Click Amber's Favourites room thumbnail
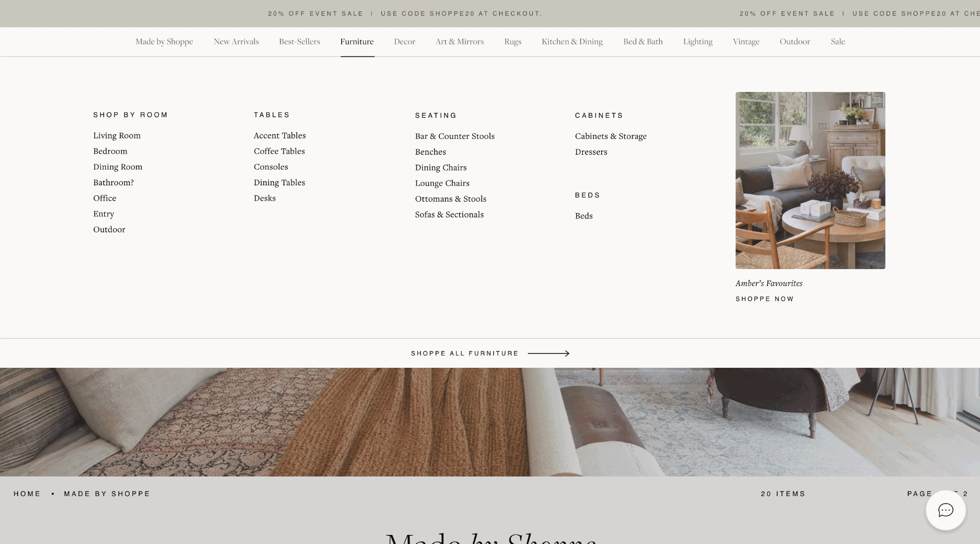 coord(810,180)
